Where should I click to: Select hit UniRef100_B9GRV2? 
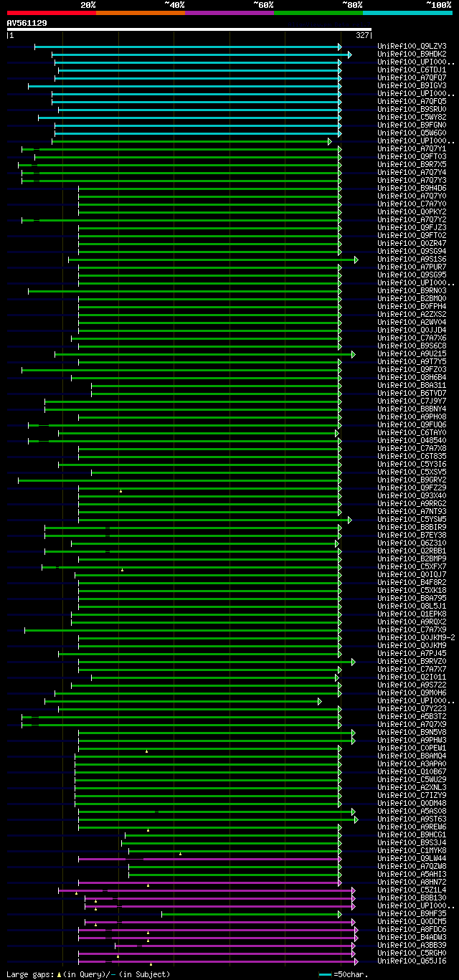pos(412,480)
